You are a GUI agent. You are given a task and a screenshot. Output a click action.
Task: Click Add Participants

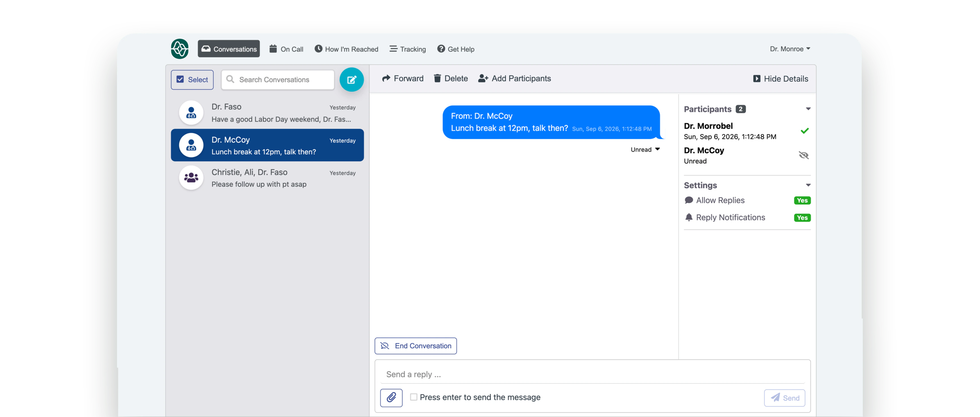point(514,78)
